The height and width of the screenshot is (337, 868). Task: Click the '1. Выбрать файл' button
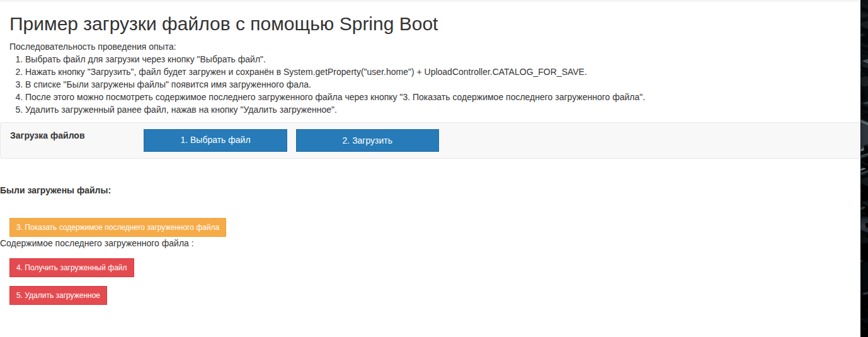pyautogui.click(x=215, y=140)
